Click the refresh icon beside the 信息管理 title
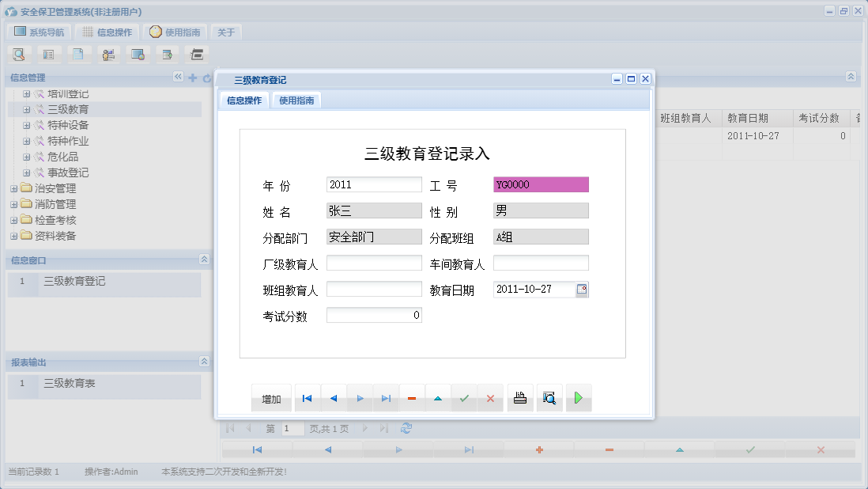868x489 pixels. (206, 78)
